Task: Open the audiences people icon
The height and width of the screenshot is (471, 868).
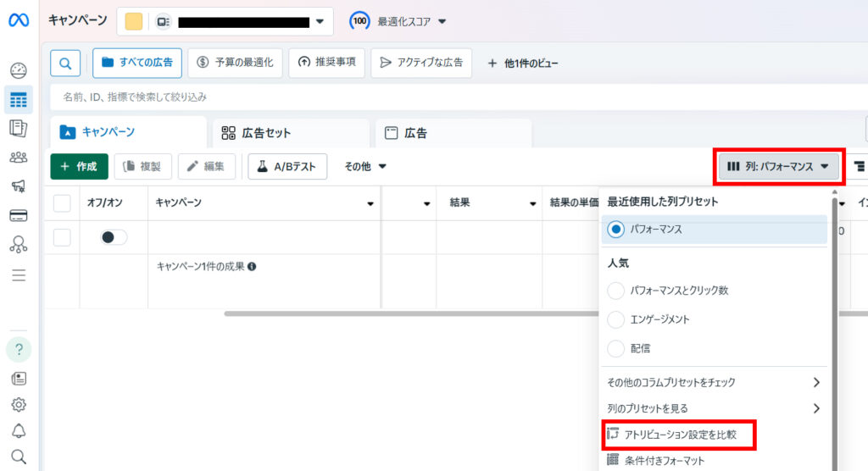Action: [x=19, y=158]
